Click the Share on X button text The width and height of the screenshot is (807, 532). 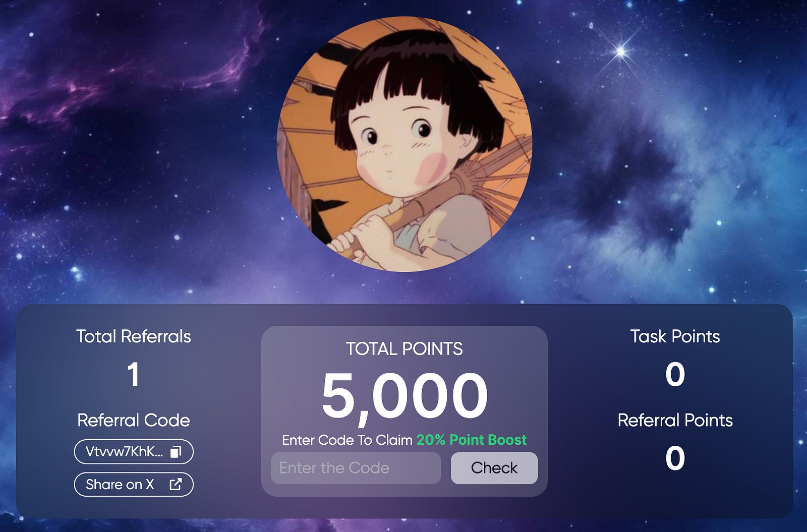tap(120, 484)
